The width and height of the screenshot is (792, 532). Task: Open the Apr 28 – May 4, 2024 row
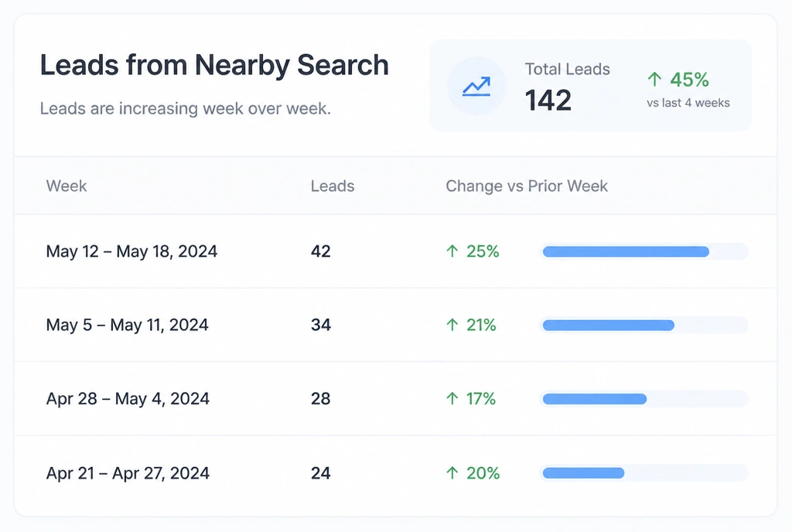point(395,399)
